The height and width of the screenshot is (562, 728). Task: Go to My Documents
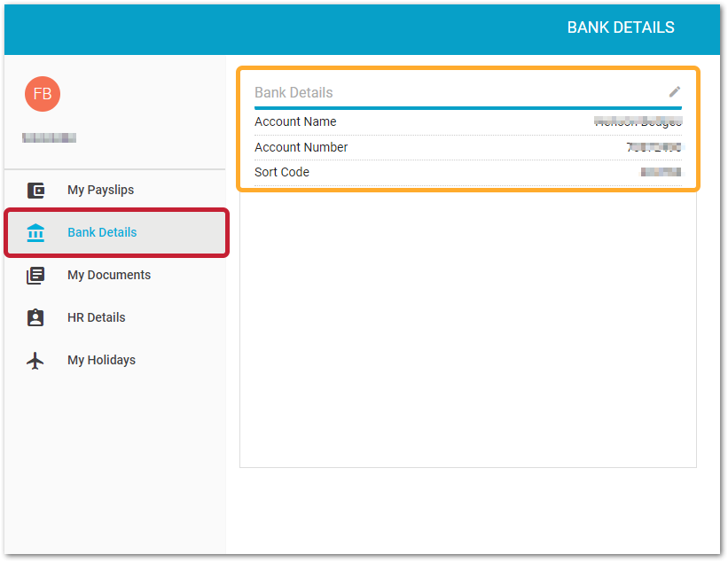pyautogui.click(x=108, y=275)
